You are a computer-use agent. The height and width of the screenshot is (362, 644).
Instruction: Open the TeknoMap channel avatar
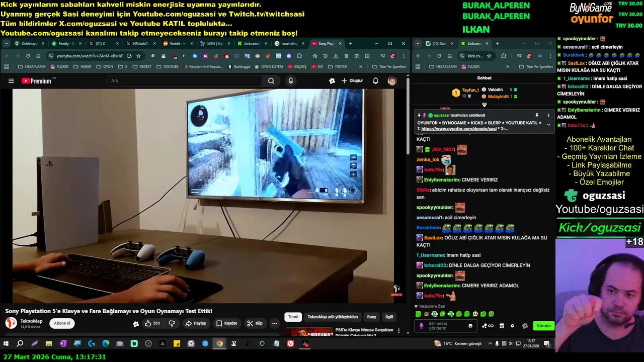(x=11, y=323)
